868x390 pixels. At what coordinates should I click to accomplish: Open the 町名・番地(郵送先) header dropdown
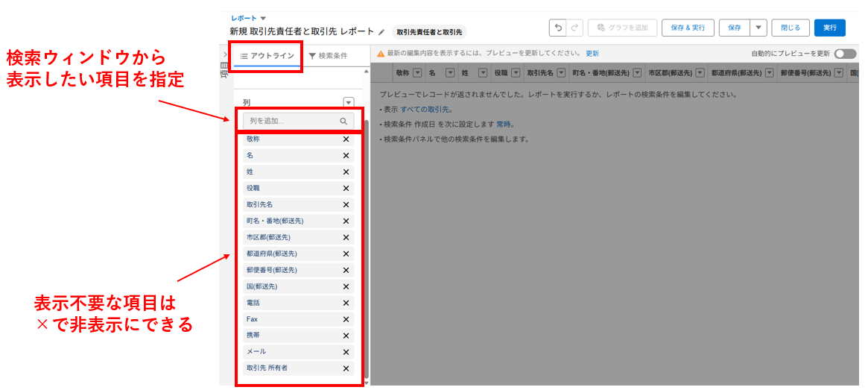636,72
